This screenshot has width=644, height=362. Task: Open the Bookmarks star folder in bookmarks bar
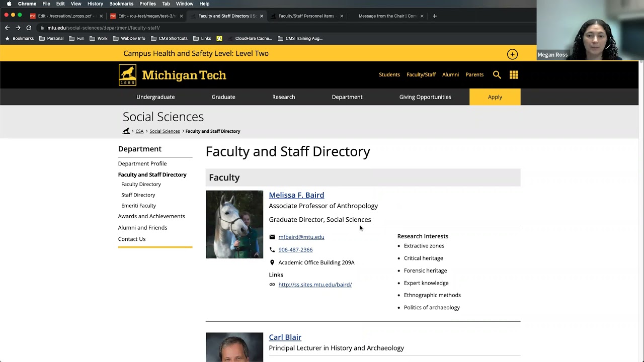click(x=19, y=38)
